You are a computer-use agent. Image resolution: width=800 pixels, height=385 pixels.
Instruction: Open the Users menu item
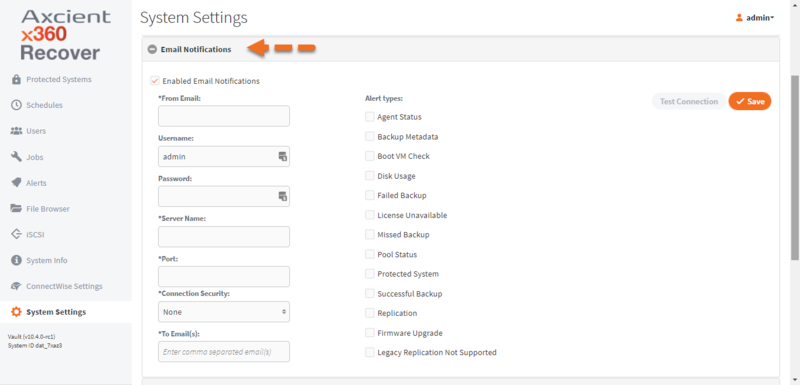pyautogui.click(x=36, y=131)
